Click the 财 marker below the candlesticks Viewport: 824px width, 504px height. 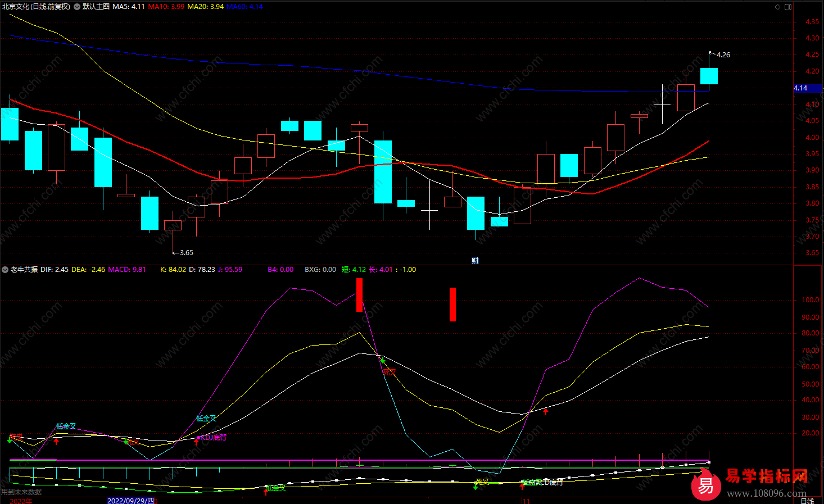[475, 260]
